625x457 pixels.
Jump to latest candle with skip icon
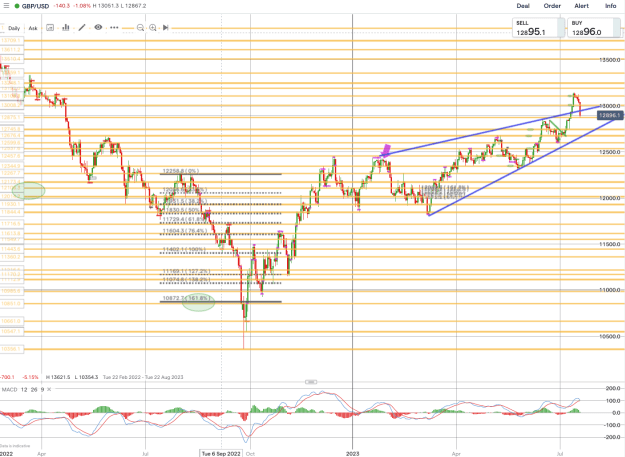pyautogui.click(x=166, y=27)
